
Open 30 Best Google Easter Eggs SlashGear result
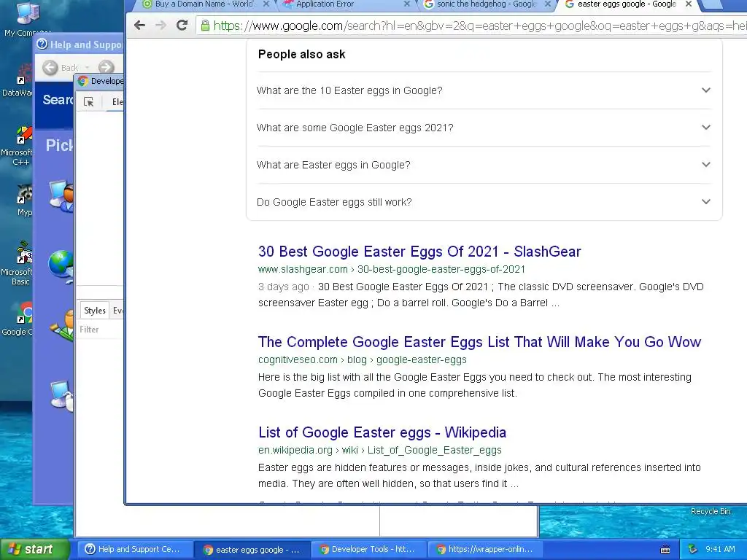pos(419,252)
